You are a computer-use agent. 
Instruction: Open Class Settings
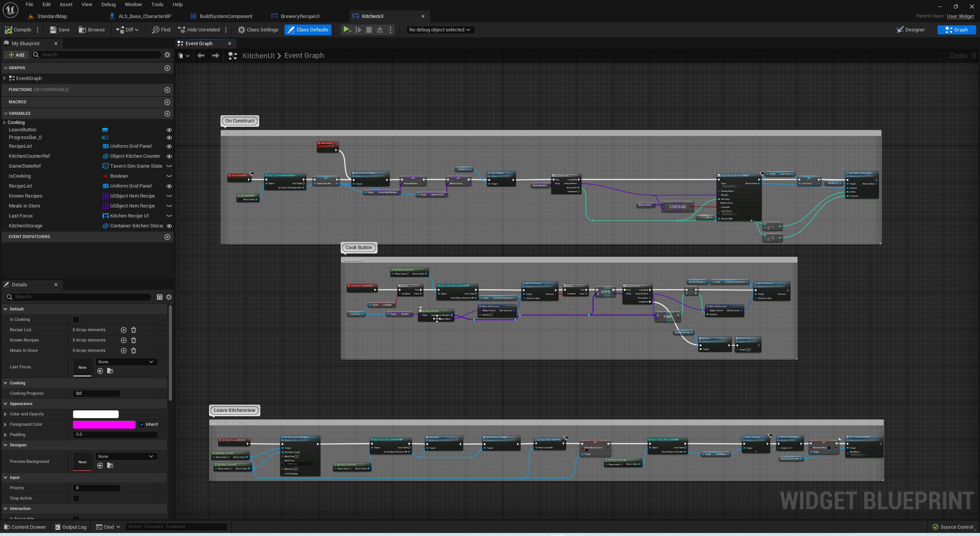click(x=258, y=29)
